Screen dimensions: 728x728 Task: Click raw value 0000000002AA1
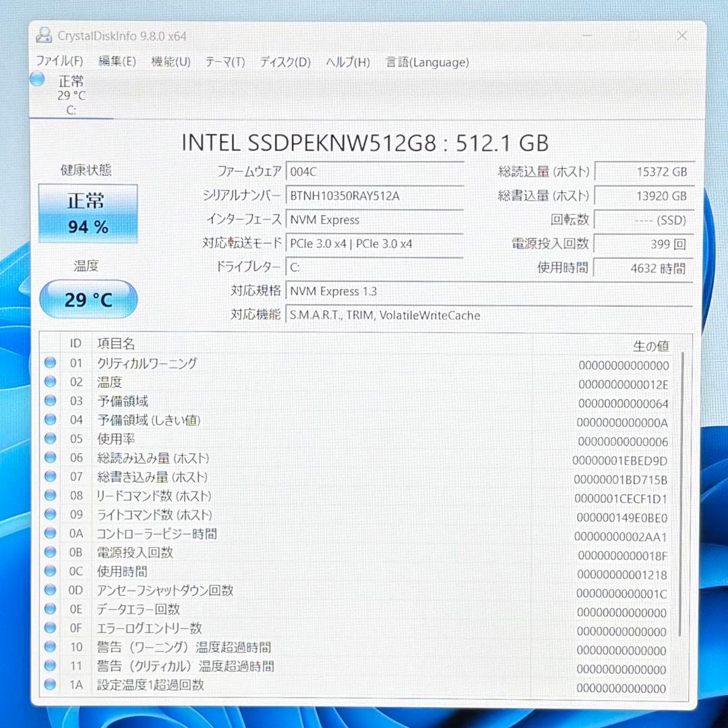coord(621,537)
